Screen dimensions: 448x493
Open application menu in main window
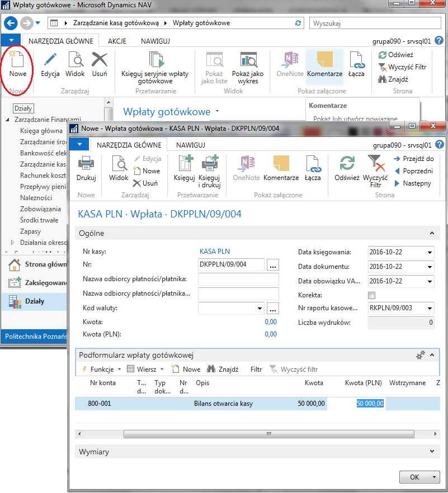coord(11,40)
